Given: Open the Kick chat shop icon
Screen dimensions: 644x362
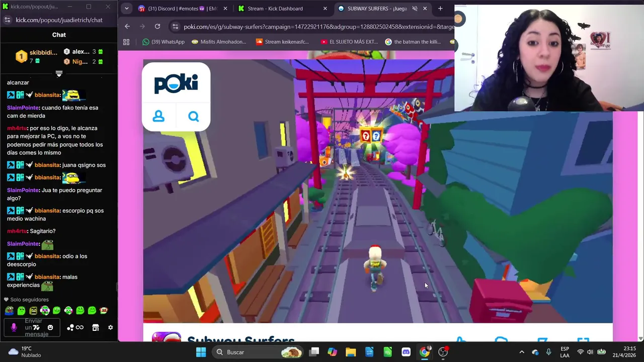Looking at the screenshot, I should click(96, 327).
